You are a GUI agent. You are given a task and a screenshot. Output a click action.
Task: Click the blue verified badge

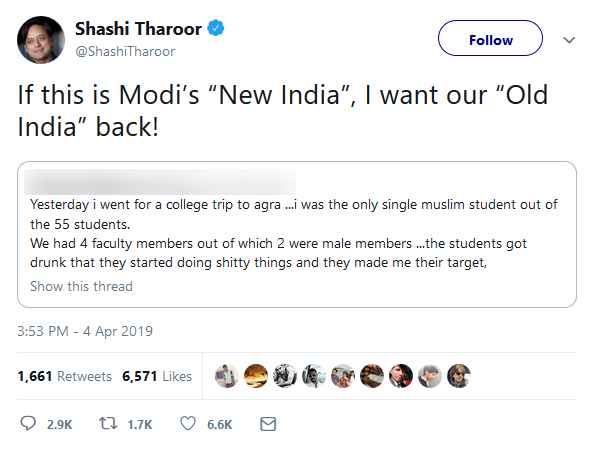pyautogui.click(x=216, y=28)
